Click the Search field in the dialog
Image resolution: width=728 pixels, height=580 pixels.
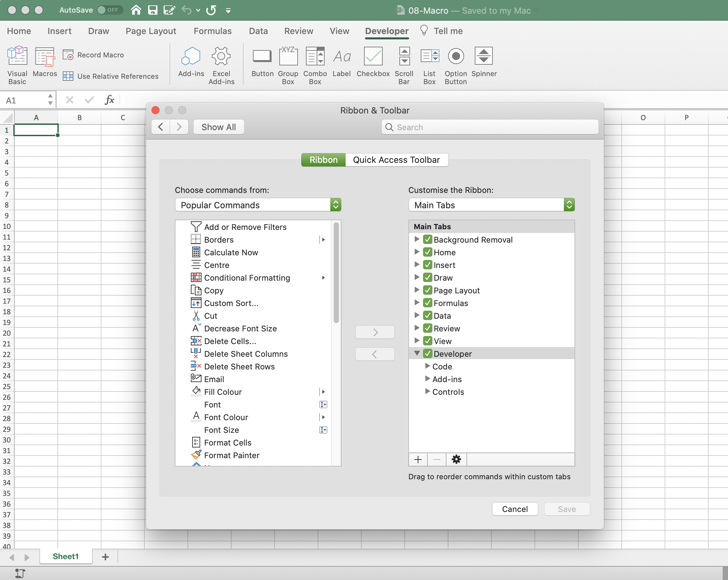coord(490,127)
